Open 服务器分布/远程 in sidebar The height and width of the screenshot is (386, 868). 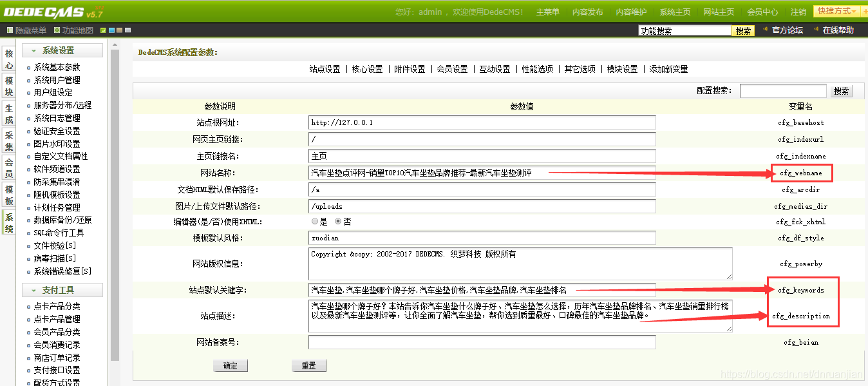[62, 105]
